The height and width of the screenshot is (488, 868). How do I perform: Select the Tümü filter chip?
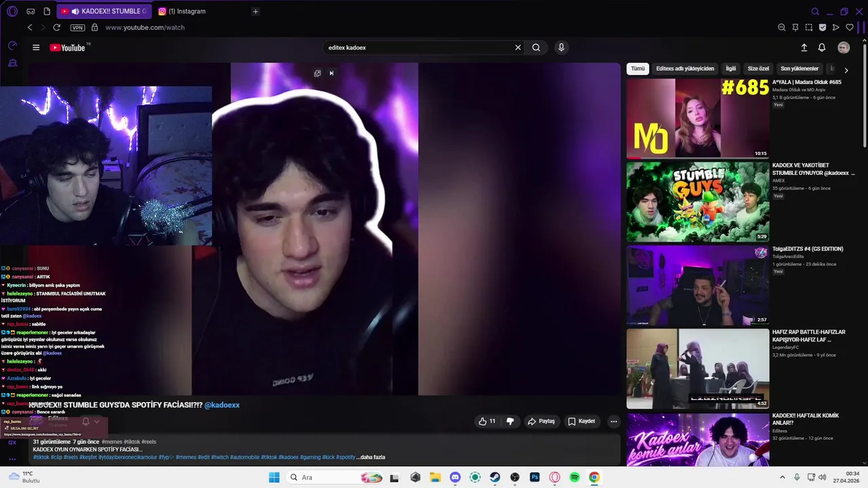638,68
